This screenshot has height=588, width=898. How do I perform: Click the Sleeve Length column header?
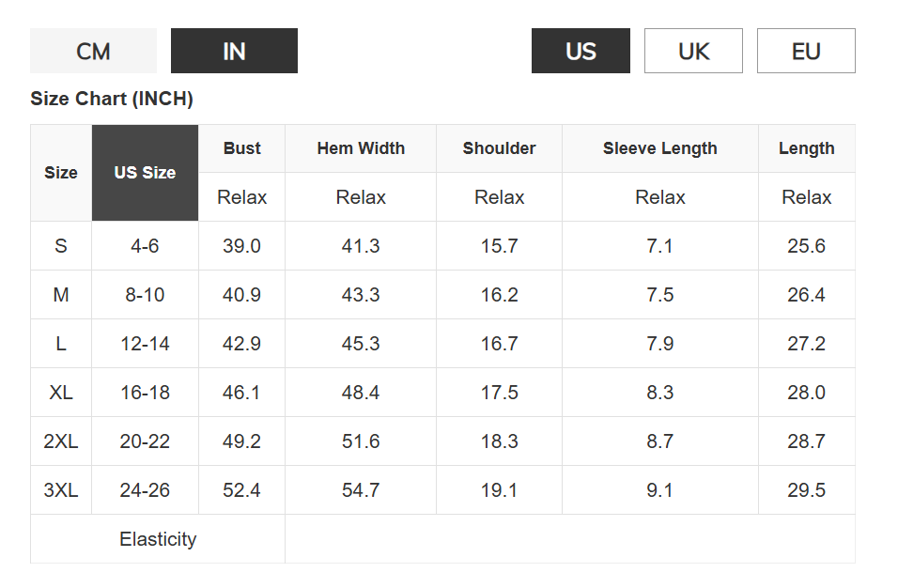pyautogui.click(x=659, y=148)
